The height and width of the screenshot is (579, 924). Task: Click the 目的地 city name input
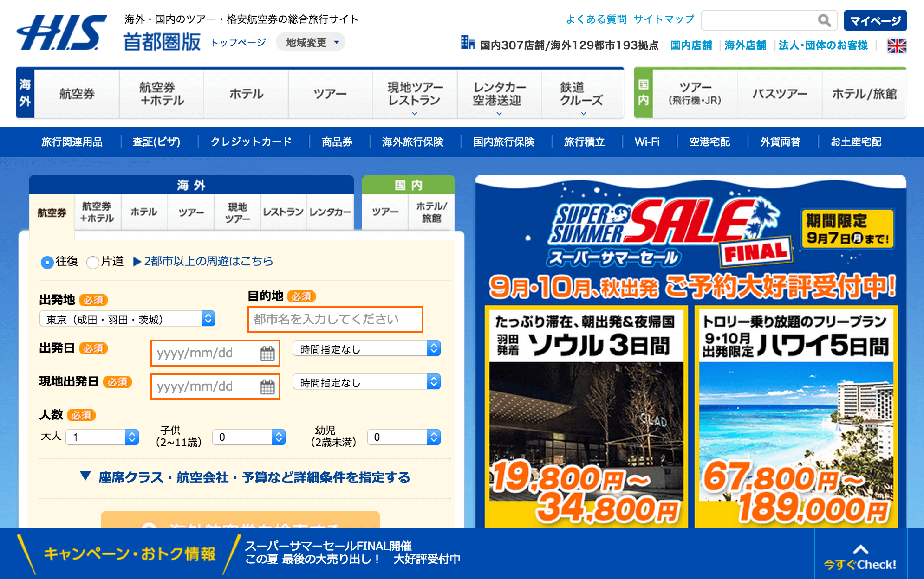tap(335, 319)
